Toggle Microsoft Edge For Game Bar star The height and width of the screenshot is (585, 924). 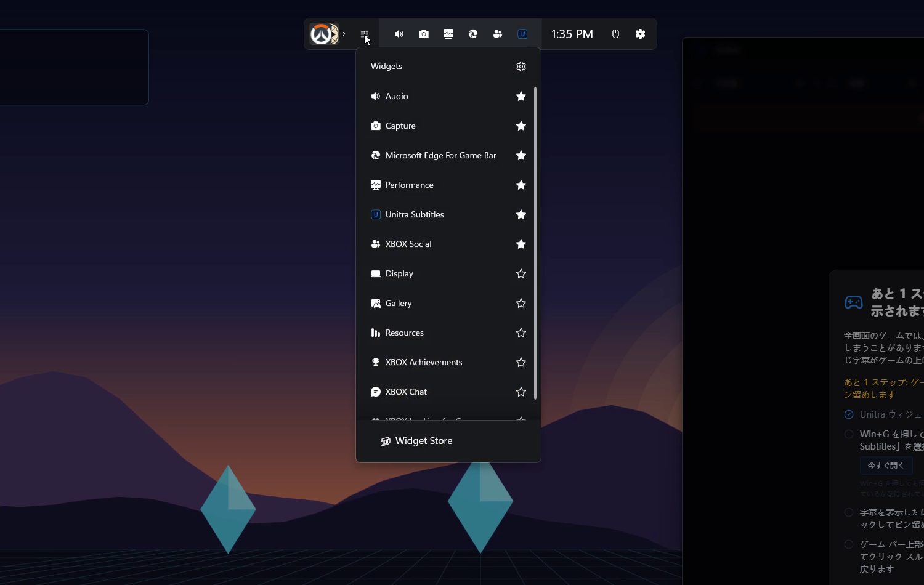[x=521, y=155]
